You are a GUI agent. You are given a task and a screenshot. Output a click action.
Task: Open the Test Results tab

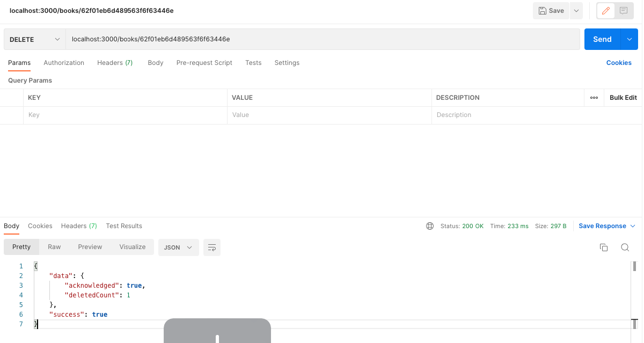tap(123, 226)
